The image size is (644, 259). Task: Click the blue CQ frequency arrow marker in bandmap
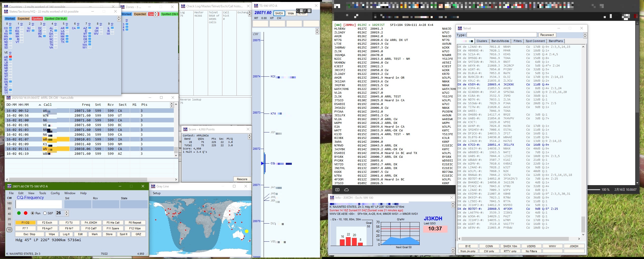point(262,164)
